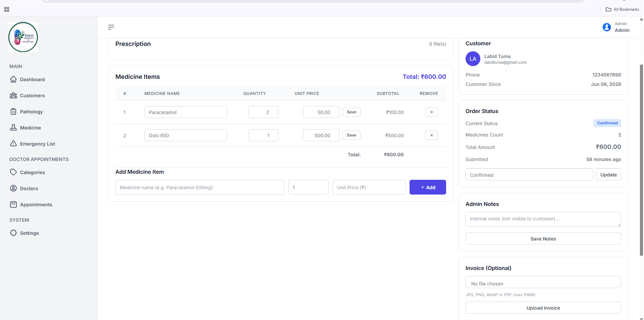
Task: Click the Unit Price (₹) input
Action: pos(369,187)
